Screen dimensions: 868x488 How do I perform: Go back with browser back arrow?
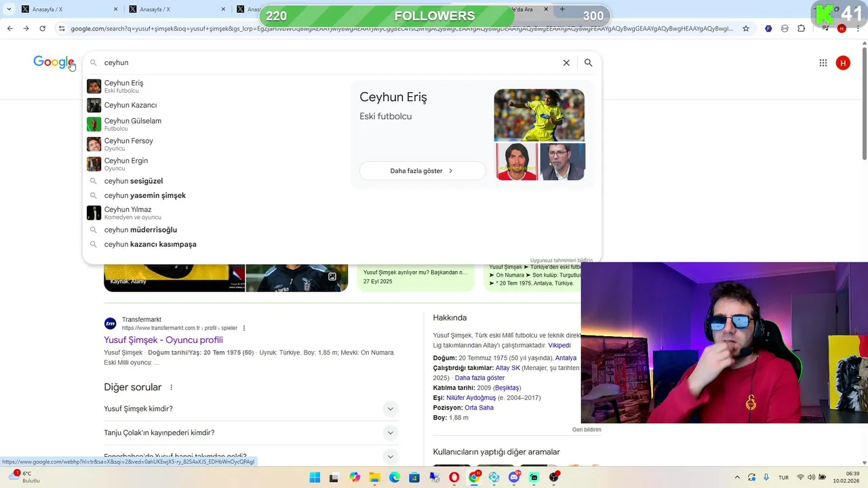click(9, 28)
